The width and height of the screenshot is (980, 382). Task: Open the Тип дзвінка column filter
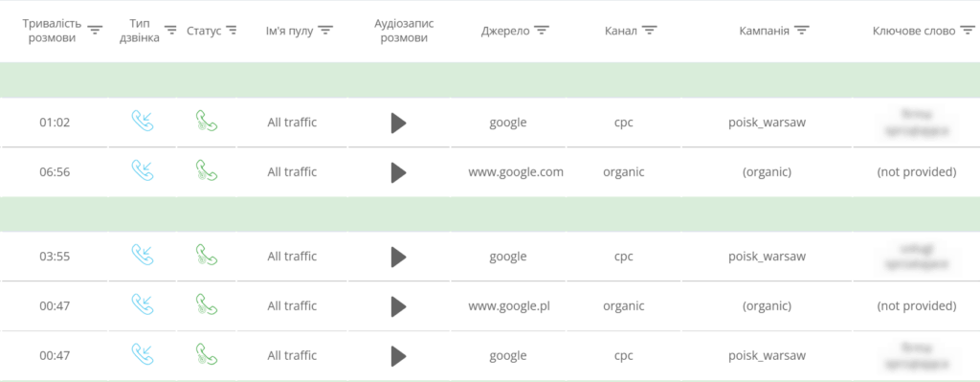pyautogui.click(x=170, y=31)
